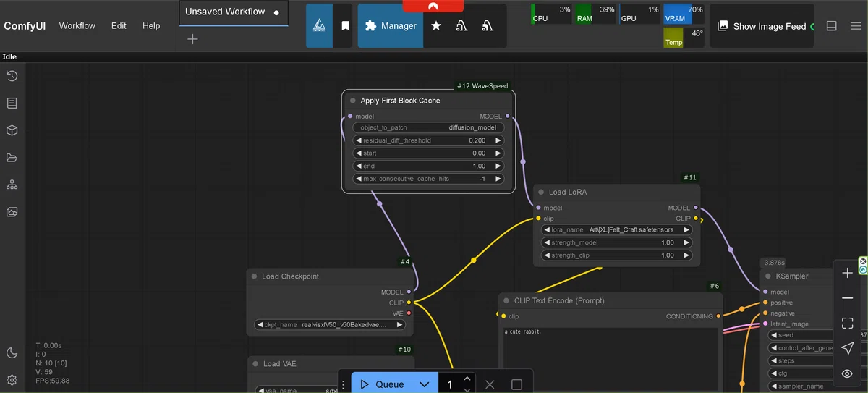
Task: Click the red tab above the Manager toolbar
Action: [x=433, y=6]
